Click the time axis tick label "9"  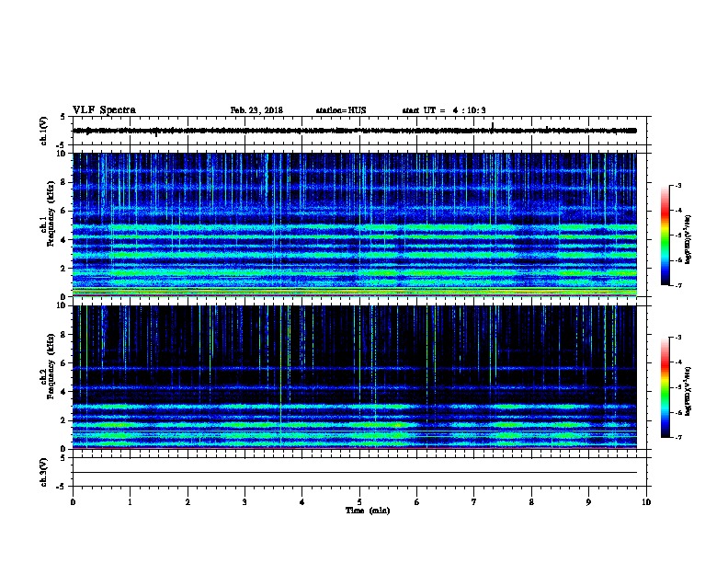click(588, 502)
